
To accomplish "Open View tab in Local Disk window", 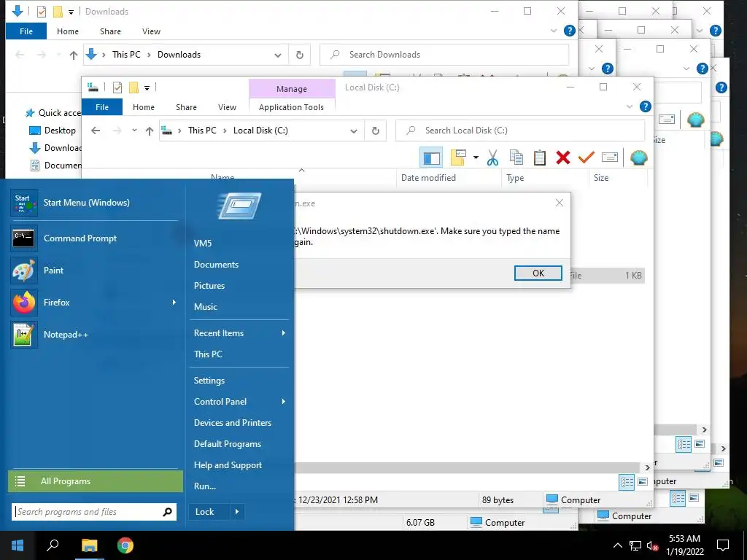I will coord(228,107).
